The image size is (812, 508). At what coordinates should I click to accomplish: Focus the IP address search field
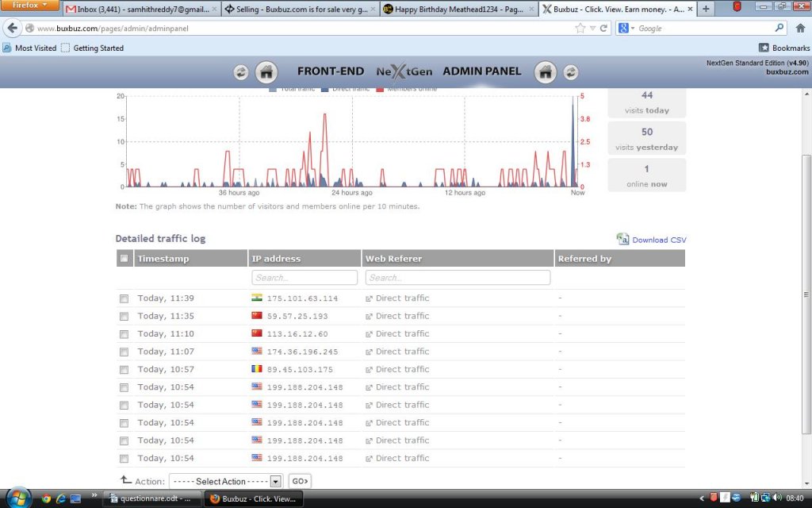pyautogui.click(x=304, y=277)
